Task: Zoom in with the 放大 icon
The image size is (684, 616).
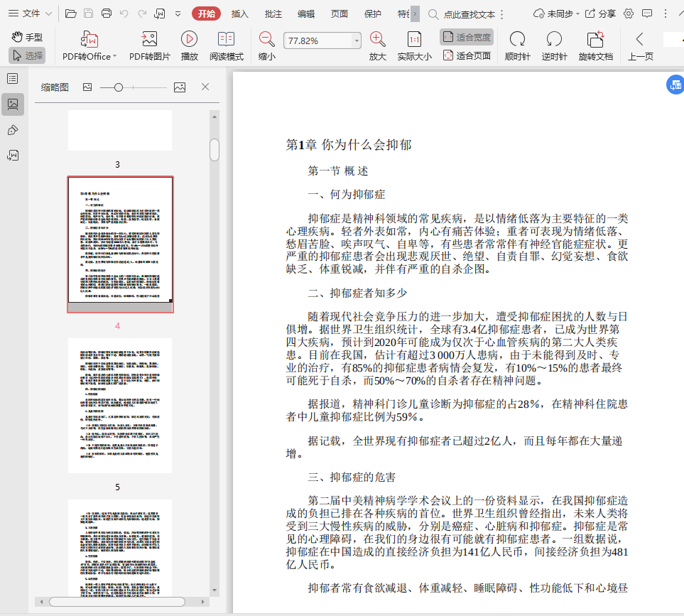Action: pos(378,40)
